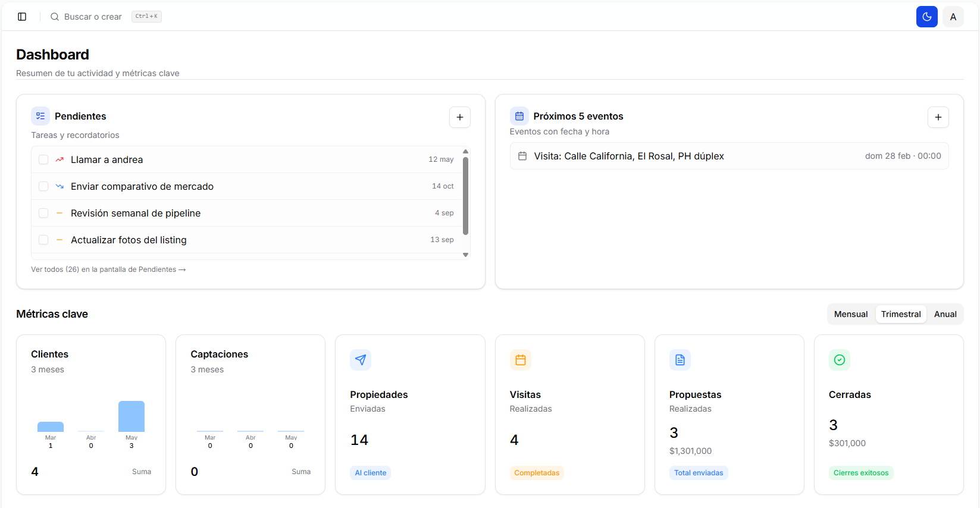The height and width of the screenshot is (508, 980).
Task: Click the search magnifier icon
Action: (55, 17)
